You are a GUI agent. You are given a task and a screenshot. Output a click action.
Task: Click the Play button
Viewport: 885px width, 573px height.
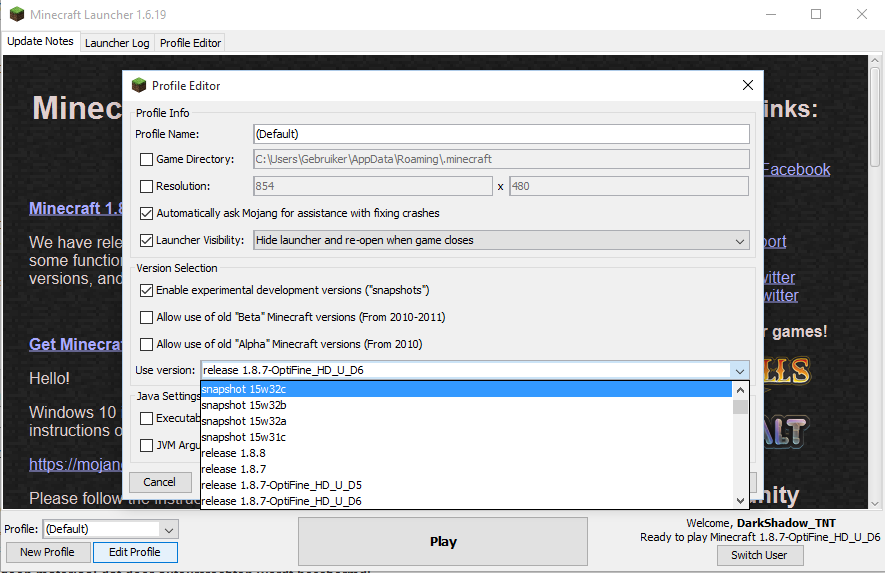point(442,541)
